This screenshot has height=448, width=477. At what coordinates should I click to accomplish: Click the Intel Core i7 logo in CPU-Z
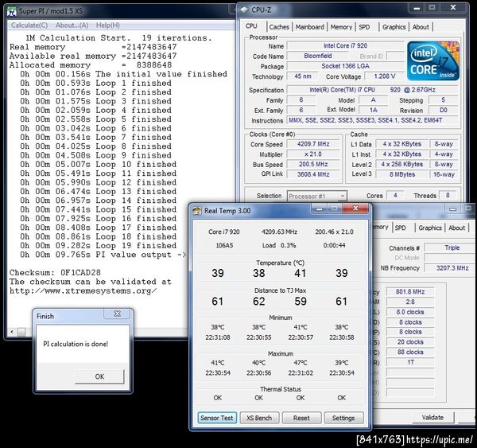[433, 61]
